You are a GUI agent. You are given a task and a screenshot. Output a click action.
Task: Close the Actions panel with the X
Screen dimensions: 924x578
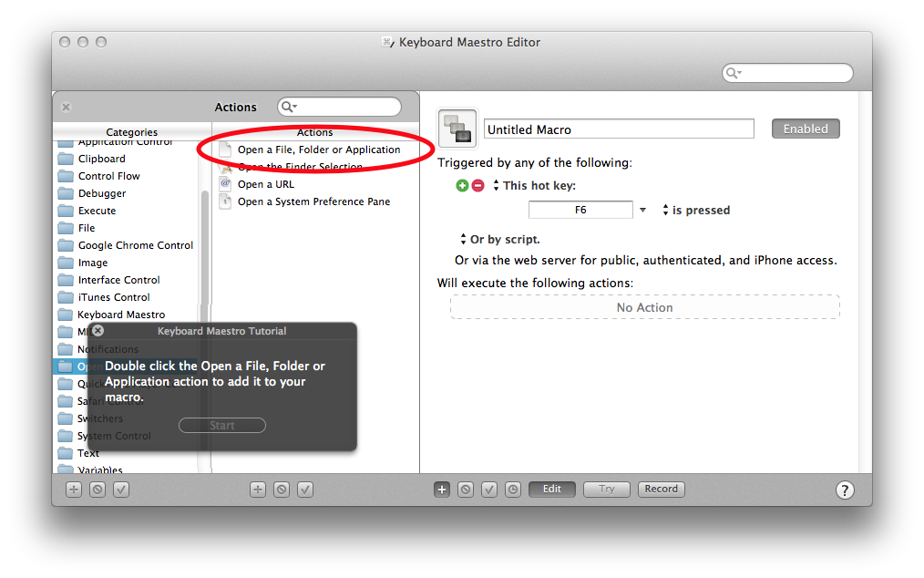click(x=66, y=107)
